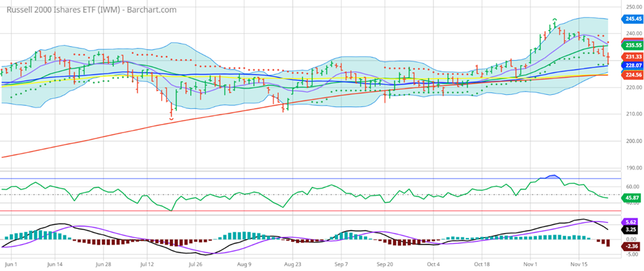Viewport: 644px width, 271px height.
Task: Click the Sep 7 date label
Action: click(x=341, y=265)
